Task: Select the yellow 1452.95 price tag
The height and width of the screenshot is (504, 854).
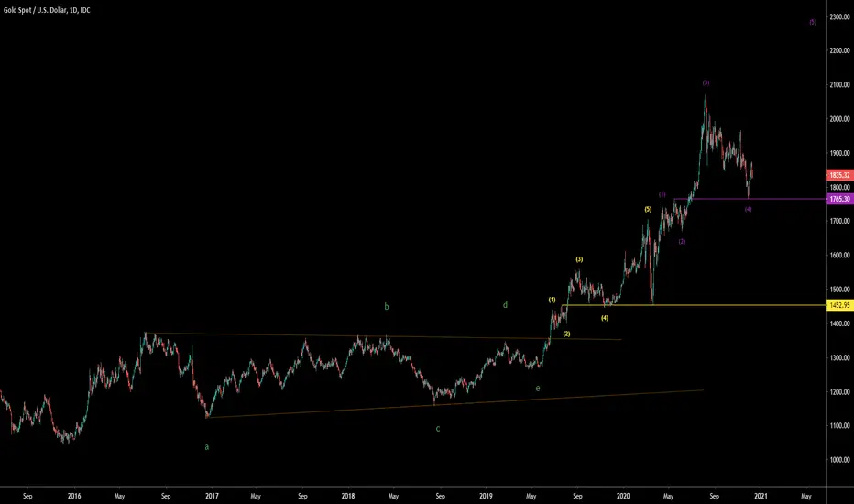Action: point(838,305)
